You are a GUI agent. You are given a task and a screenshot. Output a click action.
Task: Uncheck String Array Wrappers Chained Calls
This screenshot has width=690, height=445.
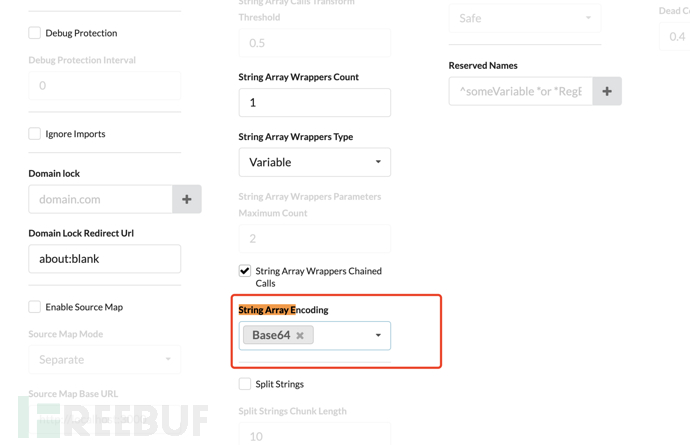245,271
